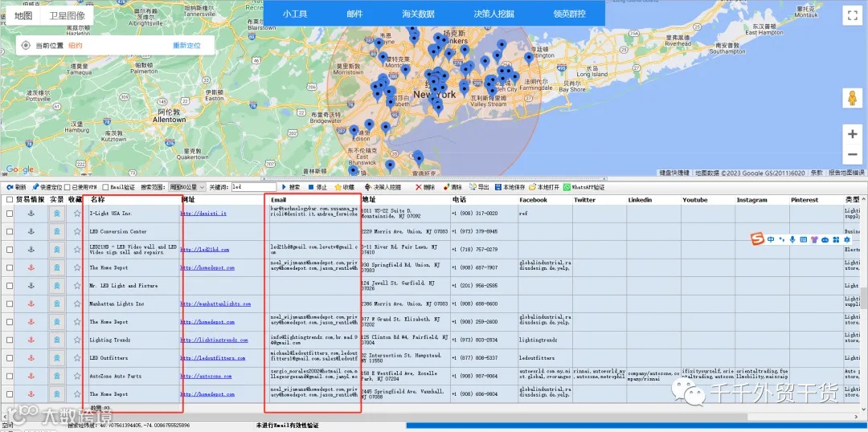This screenshot has width=868, height=432.
Task: Check the Manhattan Lights Inc row checkbox
Action: point(10,304)
